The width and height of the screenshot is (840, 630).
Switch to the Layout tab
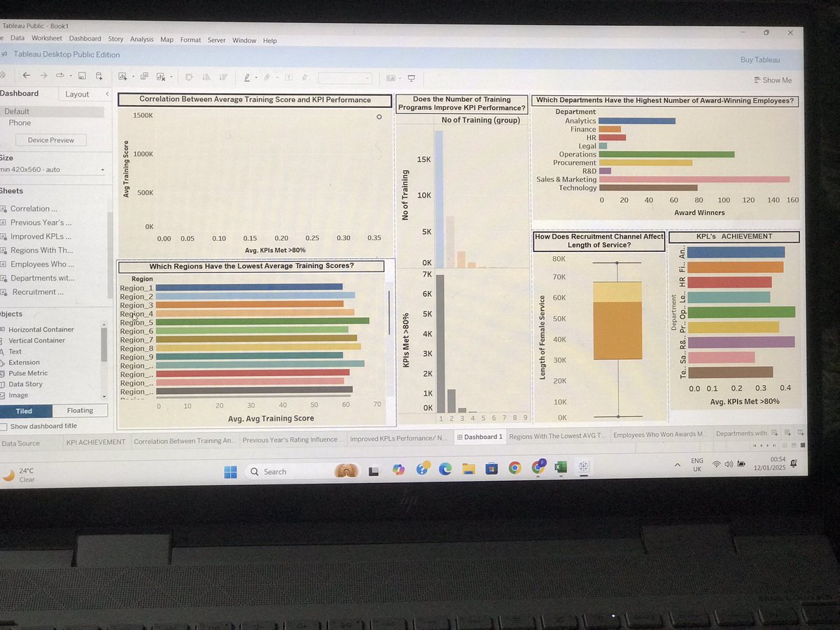(x=77, y=93)
